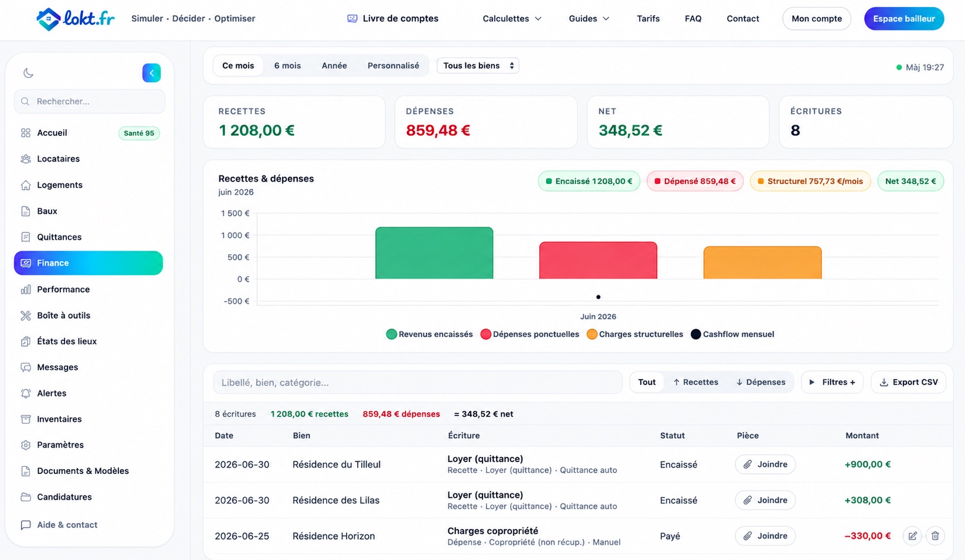Click the lokt.fr logo
This screenshot has width=965, height=560.
click(x=76, y=19)
